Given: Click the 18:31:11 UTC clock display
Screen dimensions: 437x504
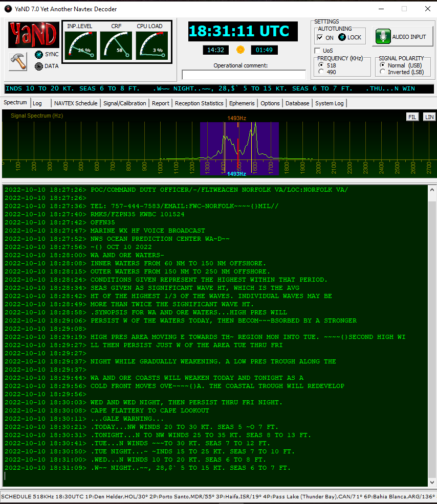Looking at the screenshot, I should pyautogui.click(x=243, y=32).
